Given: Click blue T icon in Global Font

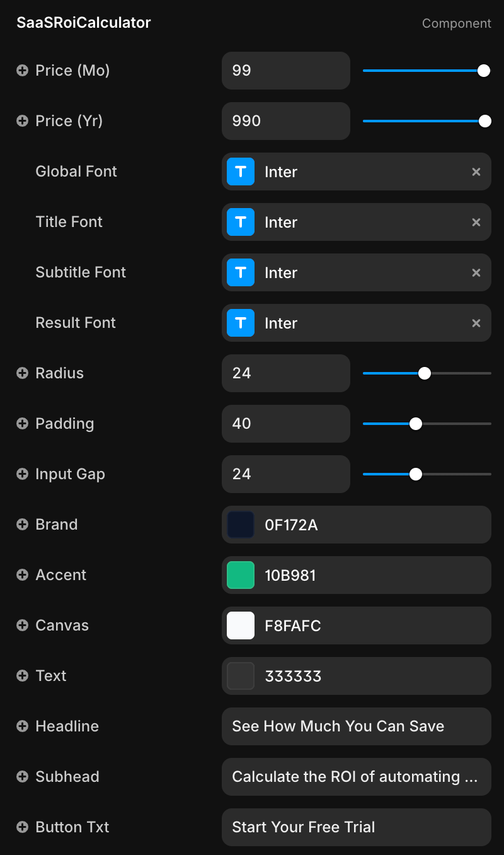Looking at the screenshot, I should point(241,172).
